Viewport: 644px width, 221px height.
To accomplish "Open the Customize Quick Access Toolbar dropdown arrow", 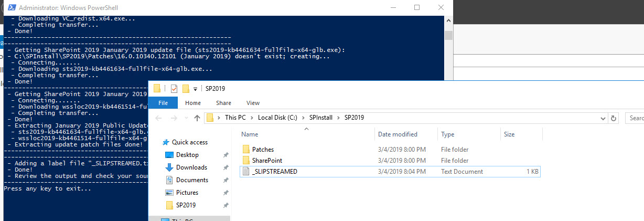I will 195,89.
